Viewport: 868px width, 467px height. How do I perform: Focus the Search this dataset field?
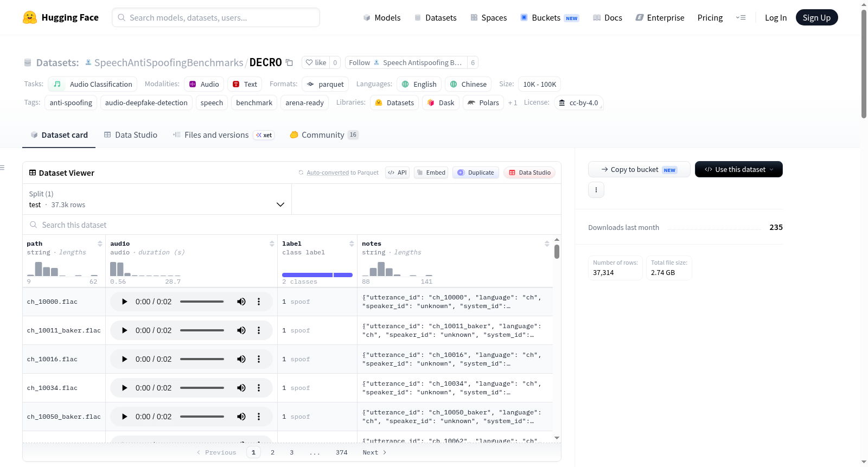292,225
